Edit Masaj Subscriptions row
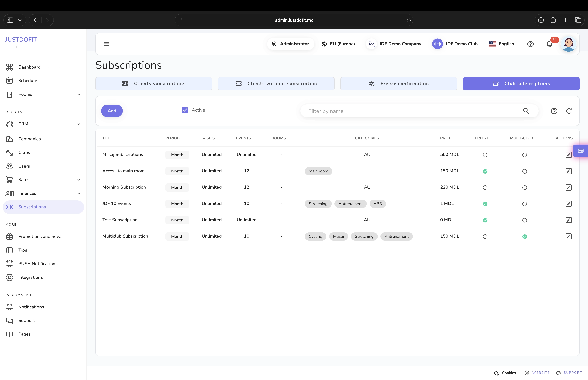This screenshot has height=380, width=588. (568, 155)
